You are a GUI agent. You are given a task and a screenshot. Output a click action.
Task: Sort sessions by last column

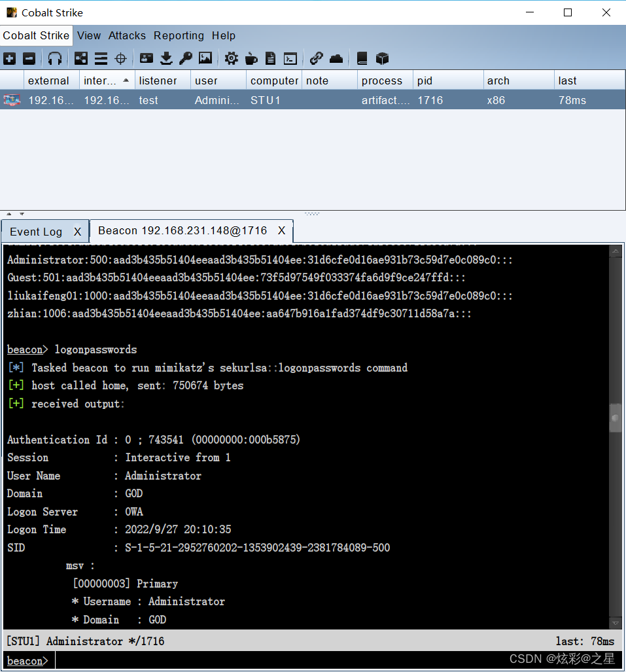coord(589,80)
